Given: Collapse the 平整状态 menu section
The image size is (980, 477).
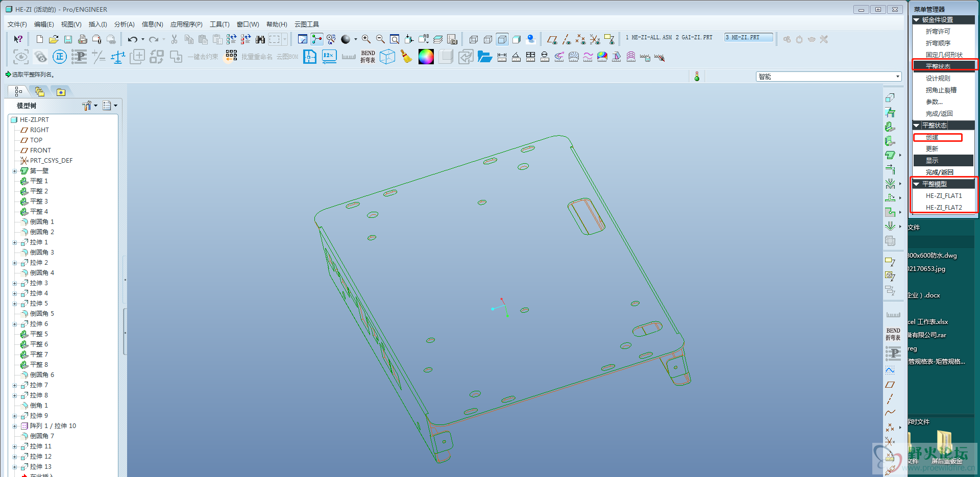Looking at the screenshot, I should click(917, 125).
